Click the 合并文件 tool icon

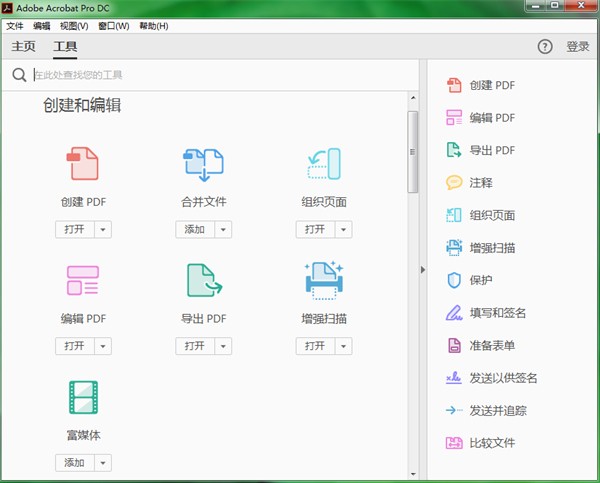(203, 165)
